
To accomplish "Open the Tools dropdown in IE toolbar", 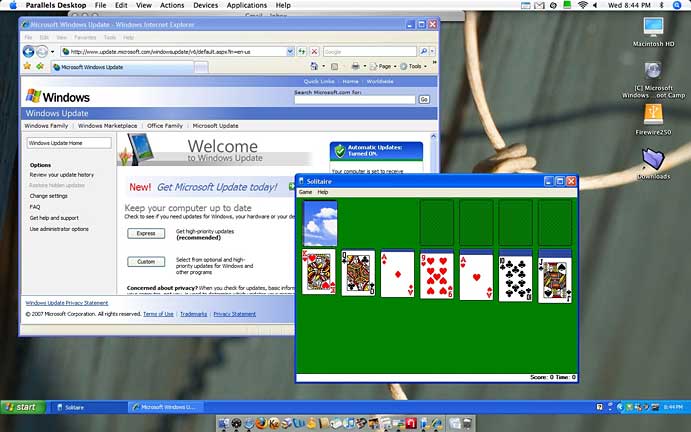I will point(413,66).
